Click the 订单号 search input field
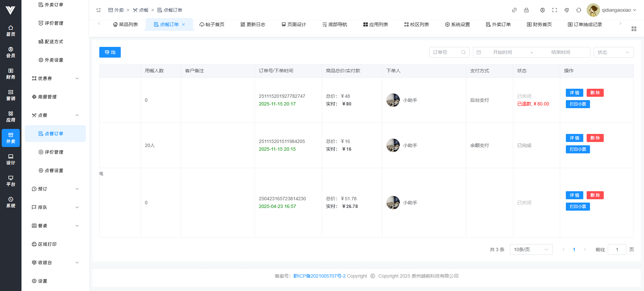Image resolution: width=644 pixels, height=291 pixels. 446,52
